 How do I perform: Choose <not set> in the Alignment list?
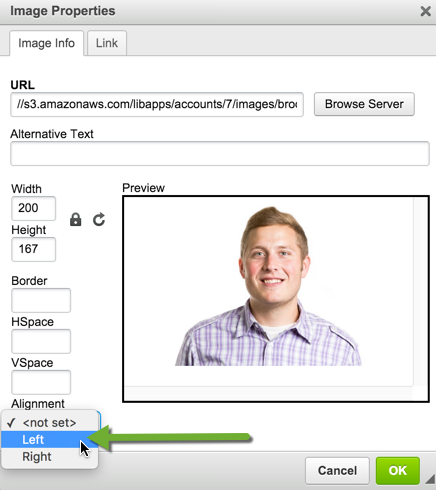pyautogui.click(x=50, y=423)
